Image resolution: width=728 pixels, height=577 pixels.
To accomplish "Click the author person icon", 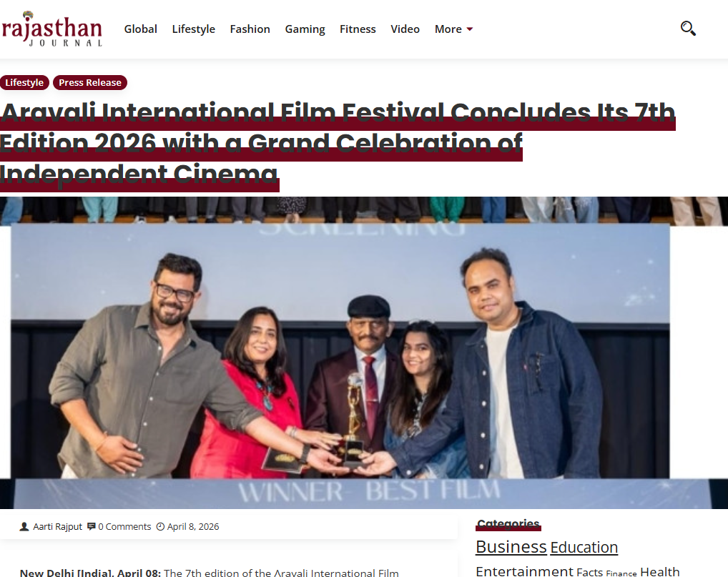I will 24,526.
